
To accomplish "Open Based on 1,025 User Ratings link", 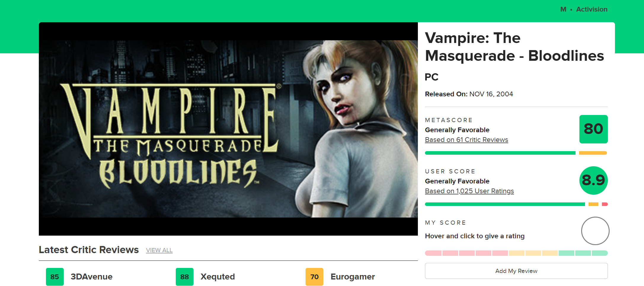I will (x=469, y=191).
